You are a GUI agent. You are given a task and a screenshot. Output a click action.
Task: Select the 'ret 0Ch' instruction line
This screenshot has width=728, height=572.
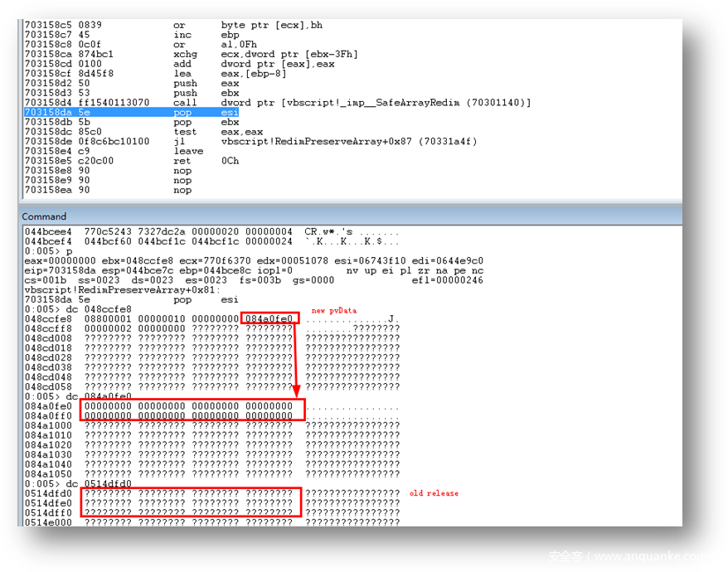(132, 161)
